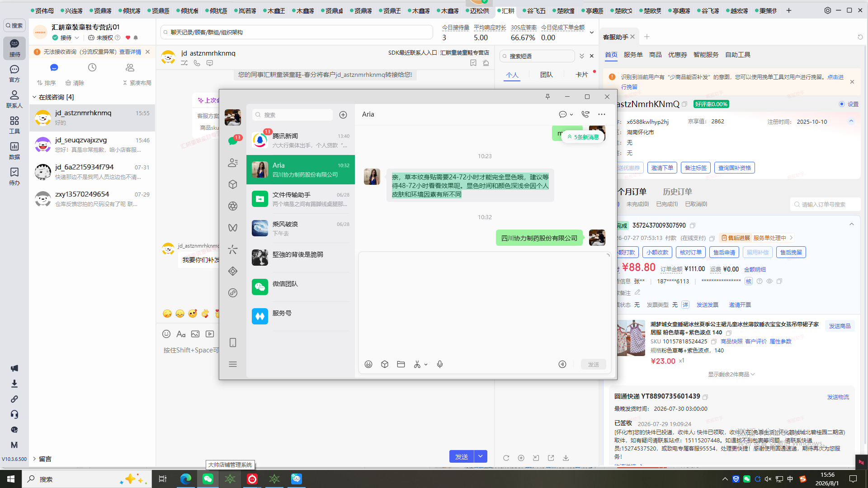Expand 在线咨询 [4] conversation group

coord(34,97)
